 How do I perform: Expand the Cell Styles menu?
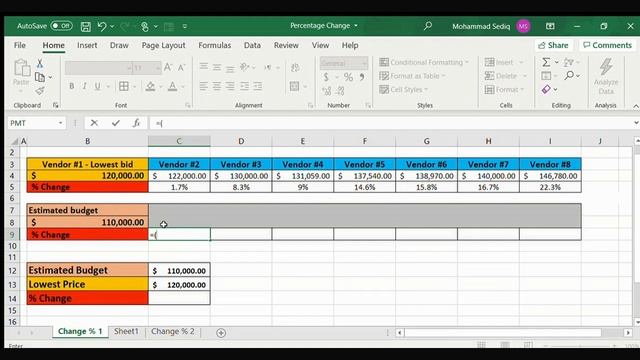pos(403,89)
